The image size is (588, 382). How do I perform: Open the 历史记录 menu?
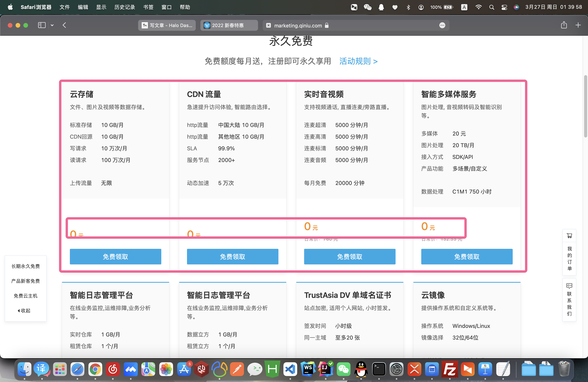coord(125,7)
